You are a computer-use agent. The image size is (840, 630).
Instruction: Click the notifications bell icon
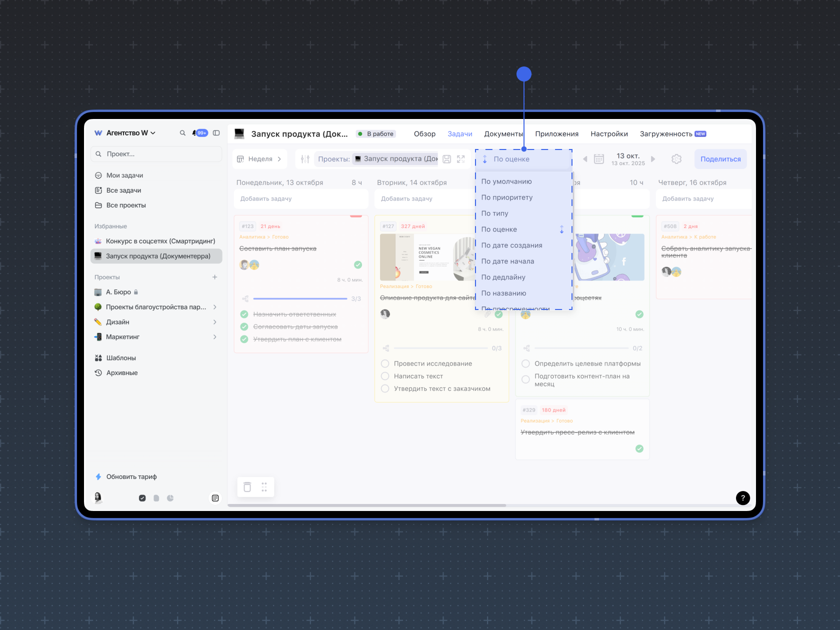pos(194,133)
